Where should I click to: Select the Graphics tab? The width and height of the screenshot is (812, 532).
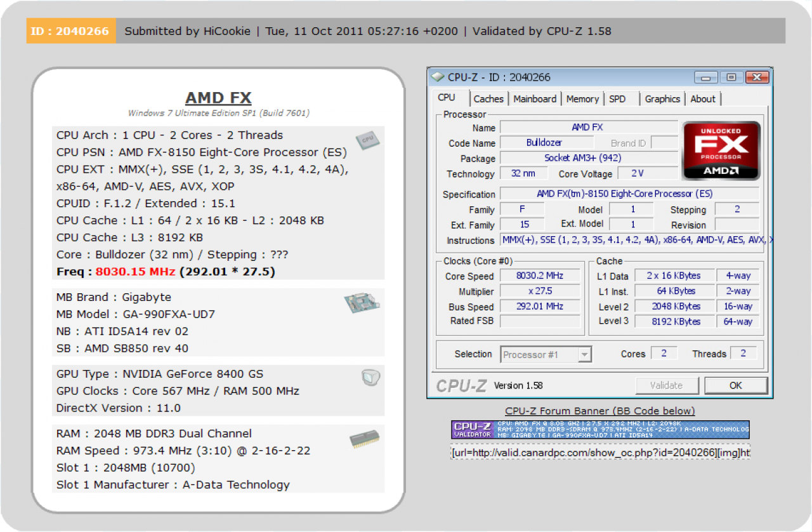point(662,99)
